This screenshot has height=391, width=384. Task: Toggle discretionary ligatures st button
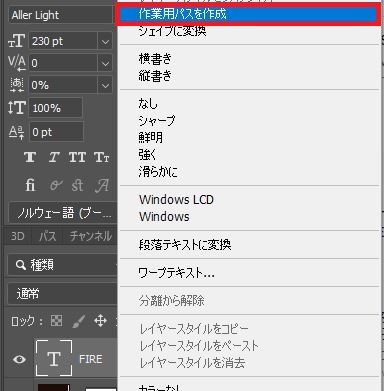(x=77, y=185)
